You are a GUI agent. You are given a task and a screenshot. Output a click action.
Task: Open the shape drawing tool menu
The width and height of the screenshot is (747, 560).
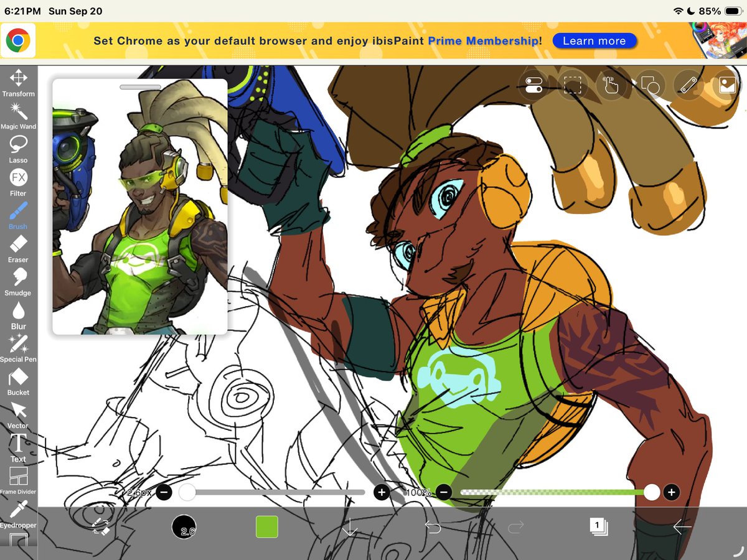click(650, 85)
